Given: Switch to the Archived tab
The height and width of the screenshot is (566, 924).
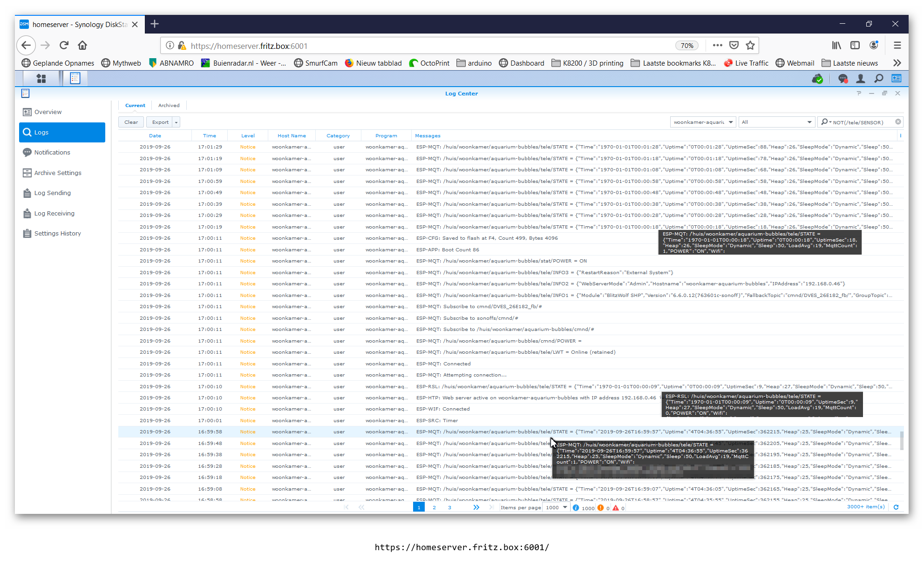Looking at the screenshot, I should (169, 105).
